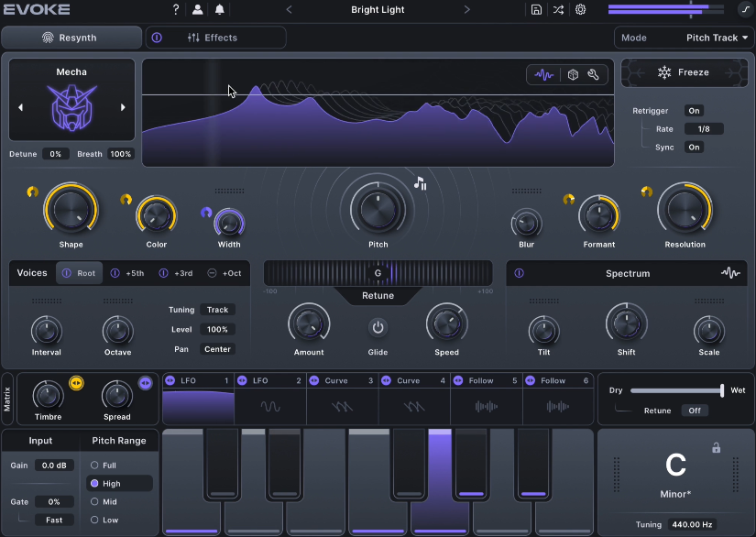Open the notifications bell icon
Screen dimensions: 756x537
click(219, 10)
